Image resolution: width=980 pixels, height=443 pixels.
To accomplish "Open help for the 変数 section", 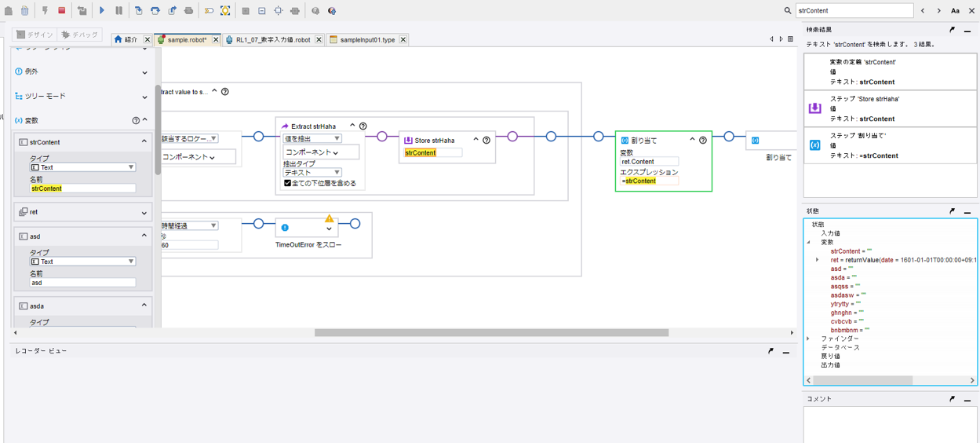I will coord(136,120).
